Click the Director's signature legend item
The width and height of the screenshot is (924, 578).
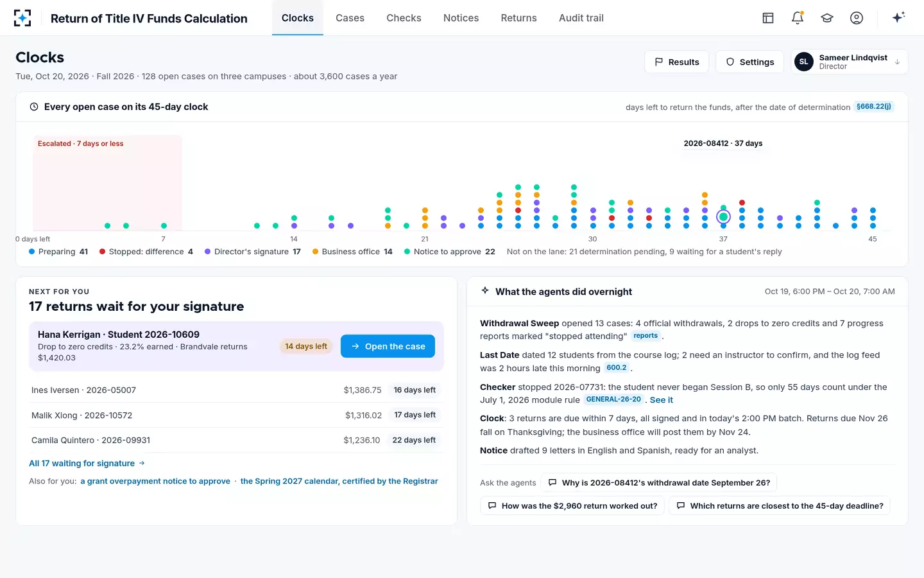(x=252, y=252)
